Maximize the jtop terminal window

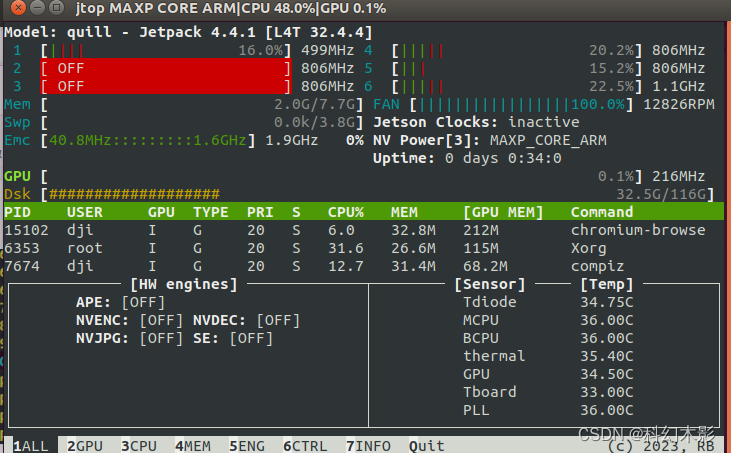[56, 7]
